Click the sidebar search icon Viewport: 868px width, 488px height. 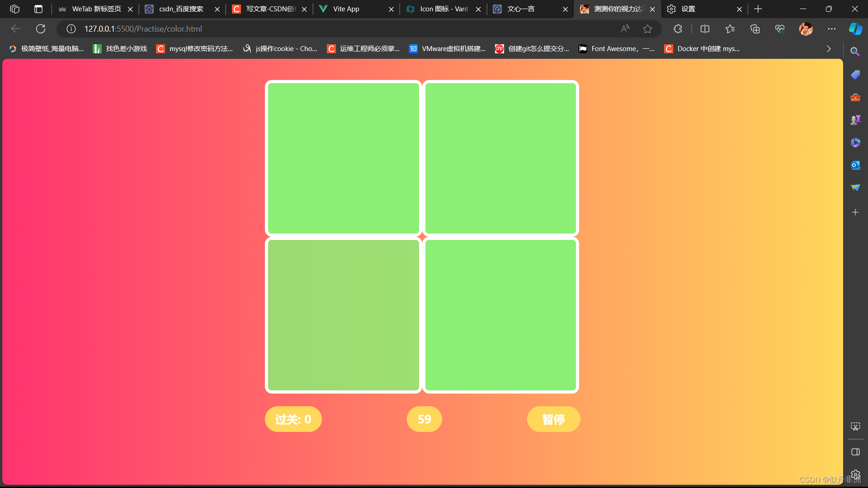tap(855, 52)
